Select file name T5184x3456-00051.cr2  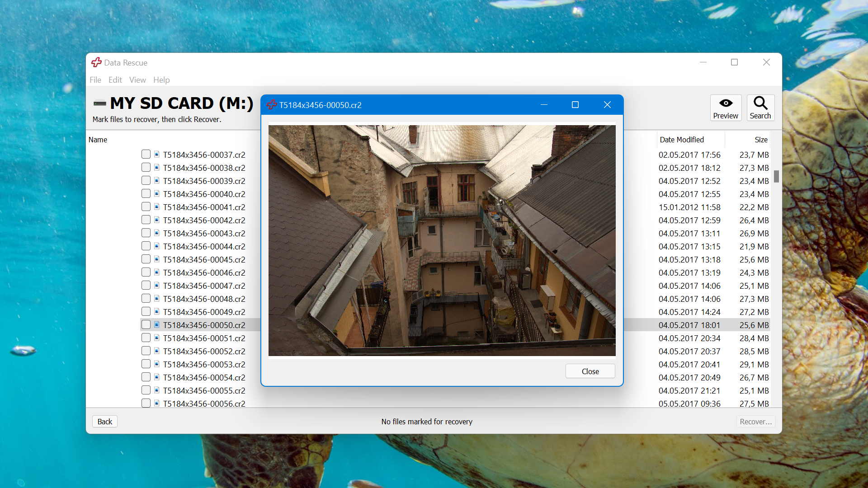(x=204, y=338)
